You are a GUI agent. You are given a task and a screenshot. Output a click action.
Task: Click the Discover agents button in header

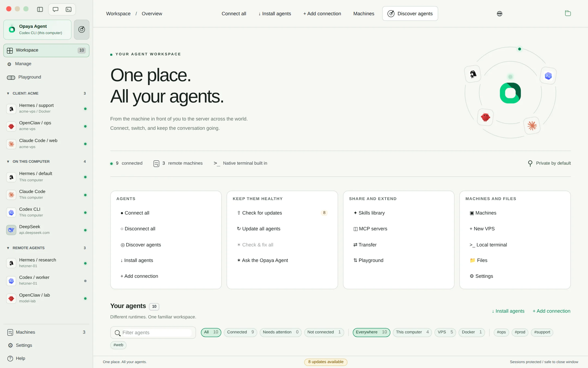pyautogui.click(x=410, y=14)
